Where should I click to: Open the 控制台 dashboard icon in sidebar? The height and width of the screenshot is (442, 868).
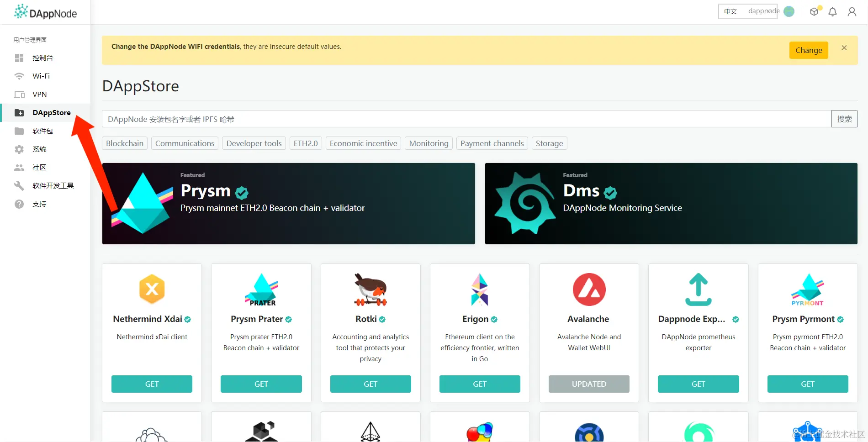(19, 58)
